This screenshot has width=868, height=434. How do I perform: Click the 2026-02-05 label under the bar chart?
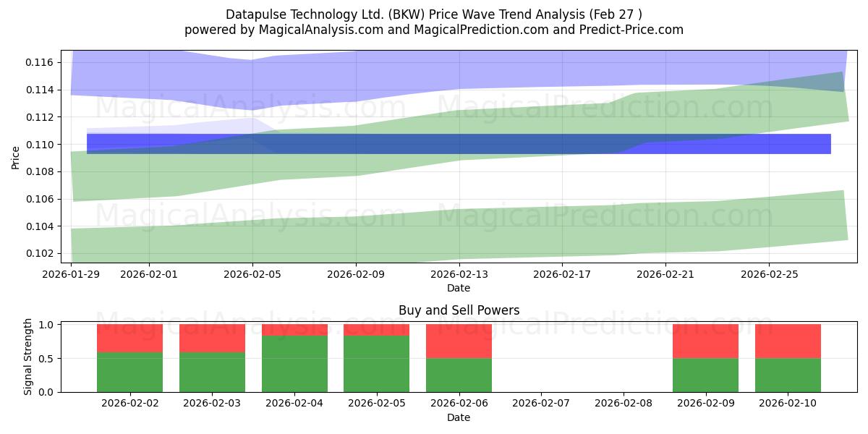376,404
